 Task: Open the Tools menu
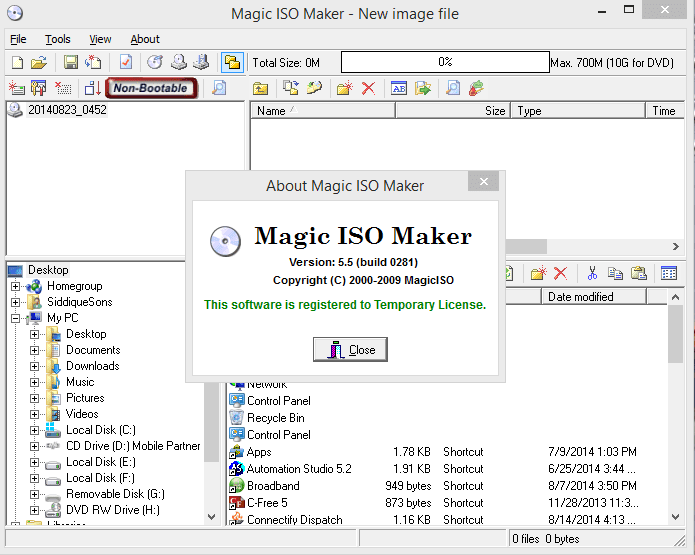tap(58, 39)
